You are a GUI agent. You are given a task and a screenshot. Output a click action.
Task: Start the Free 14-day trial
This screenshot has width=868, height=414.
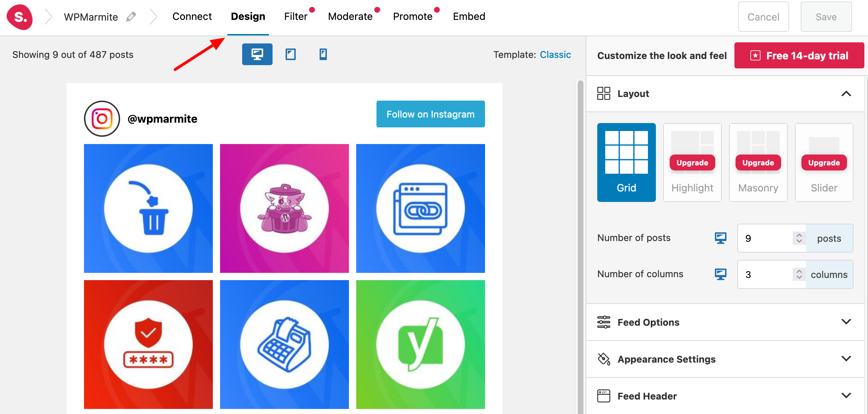click(799, 55)
